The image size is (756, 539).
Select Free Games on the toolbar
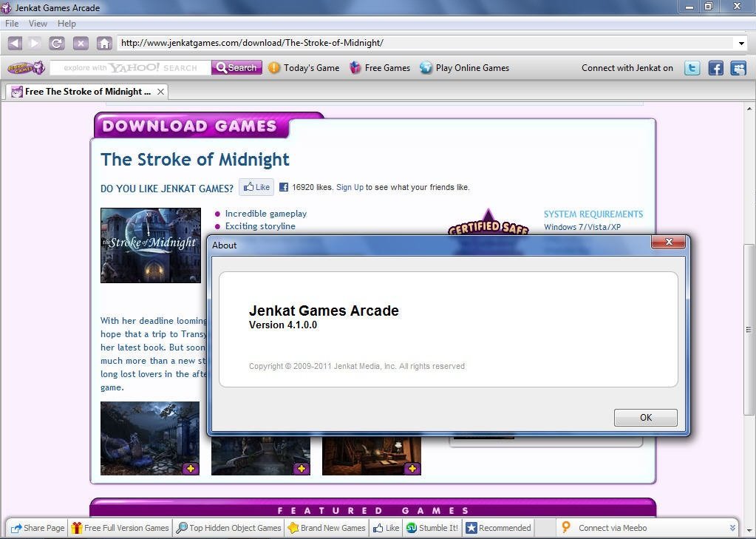(386, 67)
